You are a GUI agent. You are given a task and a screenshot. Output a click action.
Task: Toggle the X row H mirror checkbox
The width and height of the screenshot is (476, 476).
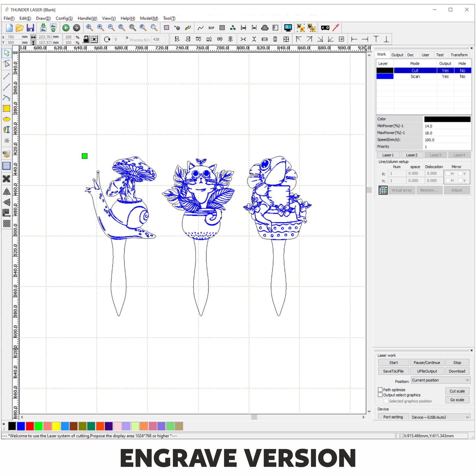coord(448,174)
